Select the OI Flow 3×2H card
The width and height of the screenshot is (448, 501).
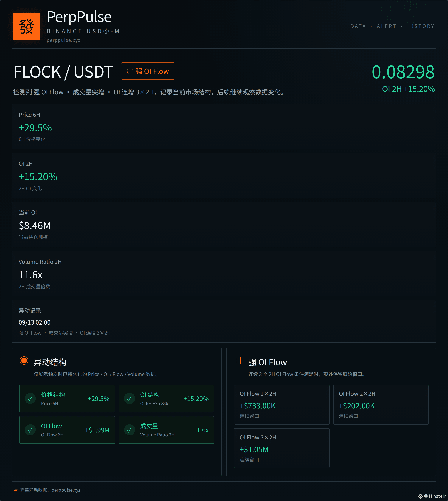282,448
